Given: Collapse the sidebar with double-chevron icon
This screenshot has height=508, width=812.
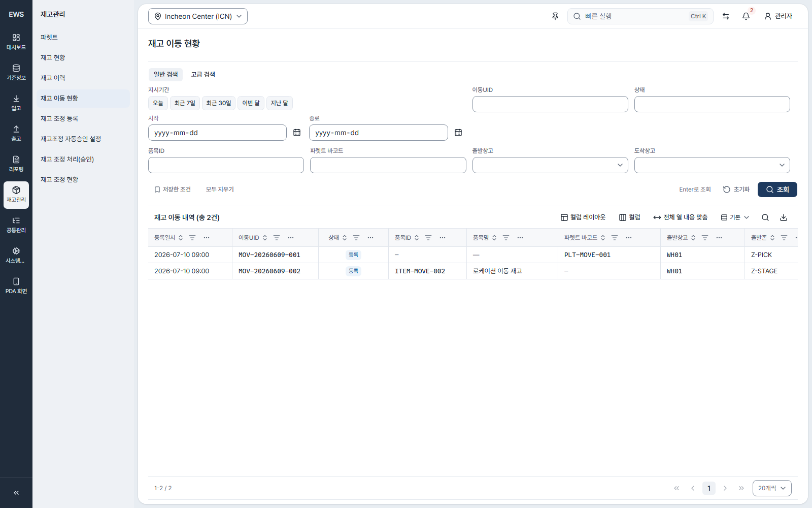Looking at the screenshot, I should tap(16, 493).
